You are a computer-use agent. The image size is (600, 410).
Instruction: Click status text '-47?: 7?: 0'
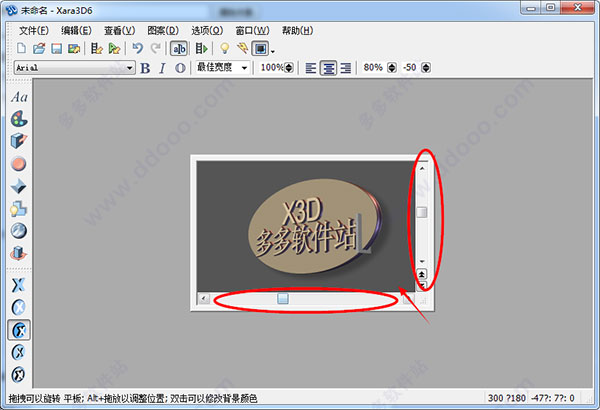click(x=553, y=398)
